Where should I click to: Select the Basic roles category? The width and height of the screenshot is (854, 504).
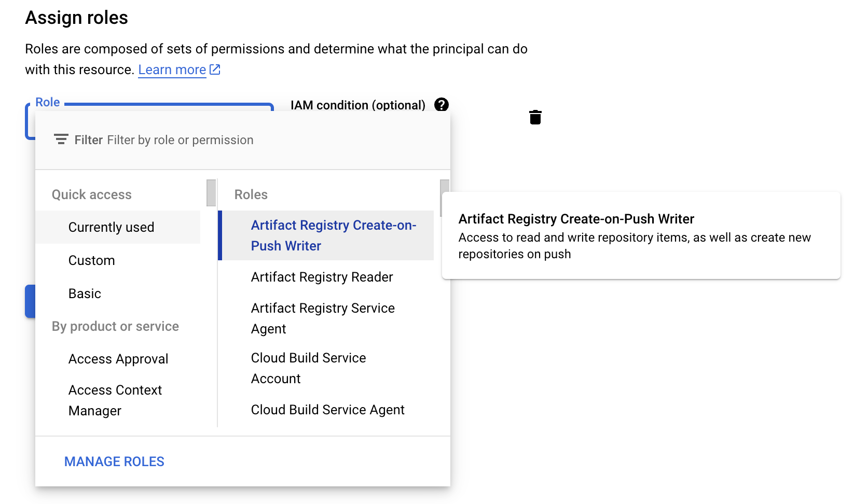[x=118, y=293]
